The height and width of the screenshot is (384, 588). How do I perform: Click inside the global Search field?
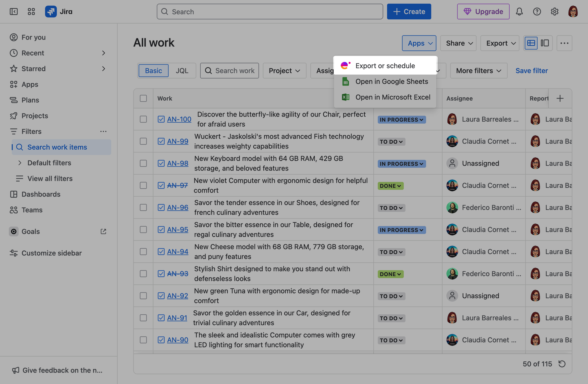coord(269,11)
